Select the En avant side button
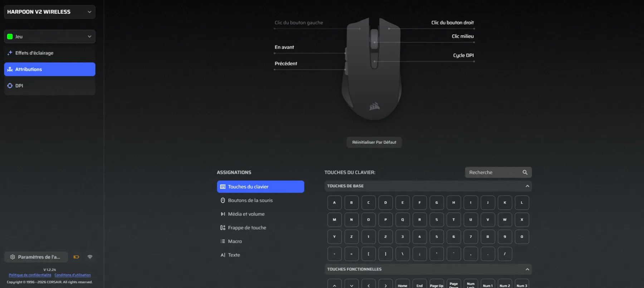Image resolution: width=644 pixels, height=288 pixels. (284, 47)
